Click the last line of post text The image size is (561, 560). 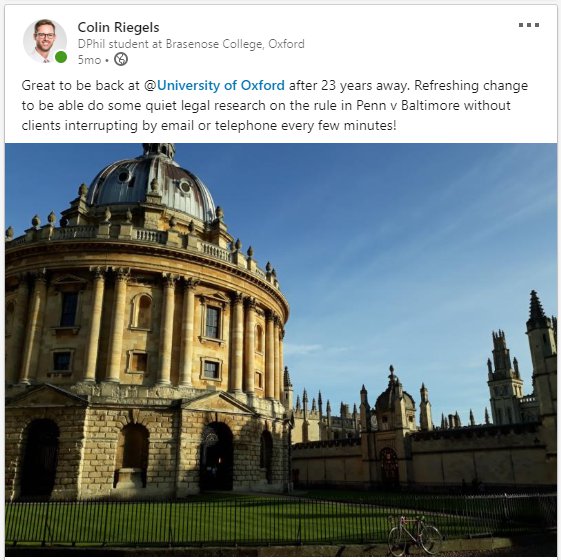tap(209, 126)
